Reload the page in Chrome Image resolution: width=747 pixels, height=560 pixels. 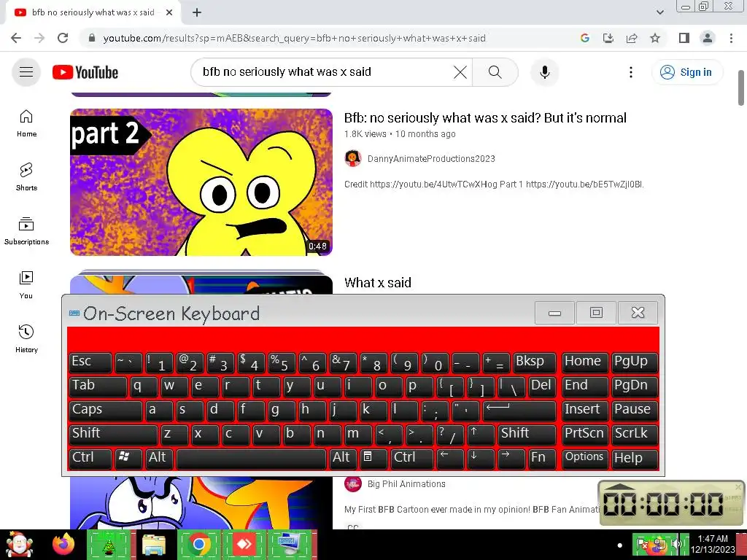coord(63,38)
